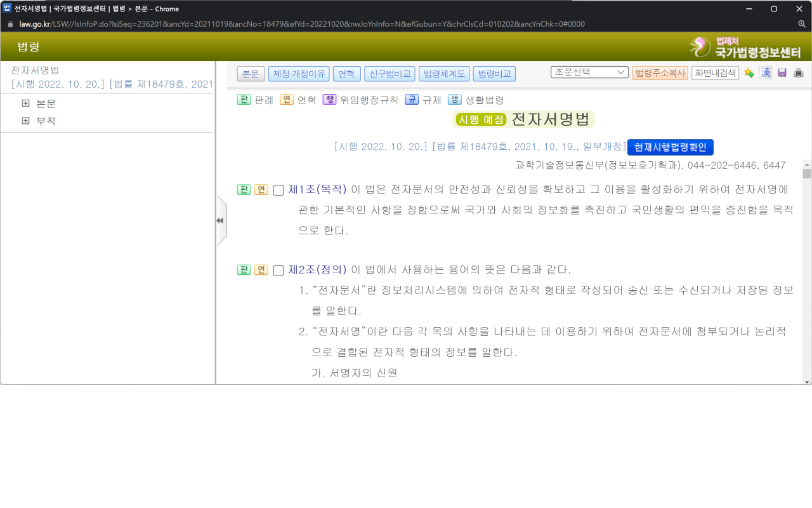
Task: Click the Chrome zoom magnifier in the address bar
Action: pos(802,24)
